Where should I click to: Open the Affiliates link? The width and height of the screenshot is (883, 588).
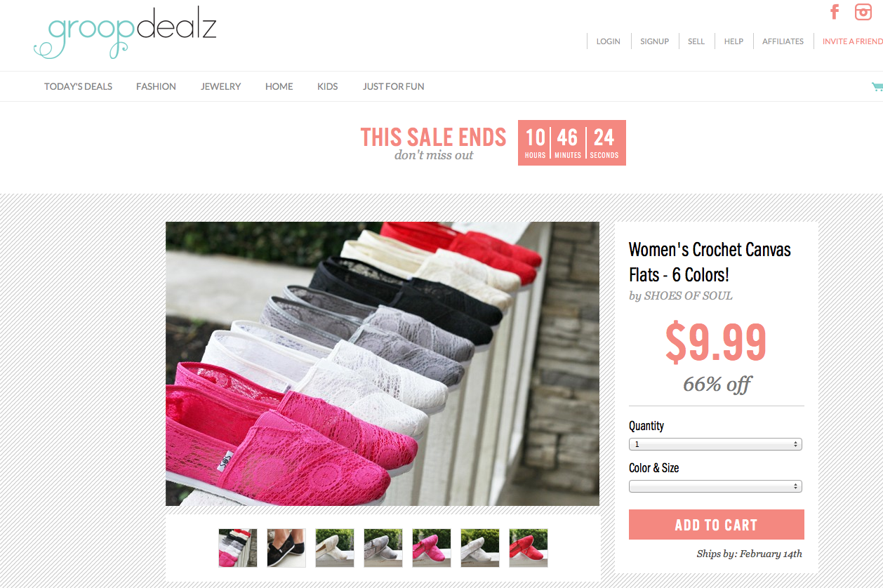pos(783,41)
